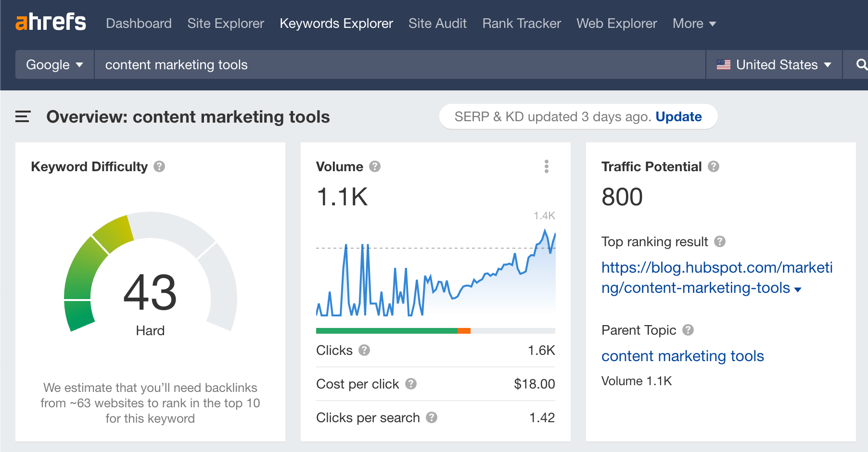Click the Keyword Difficulty help icon
This screenshot has width=868, height=452.
[x=159, y=166]
